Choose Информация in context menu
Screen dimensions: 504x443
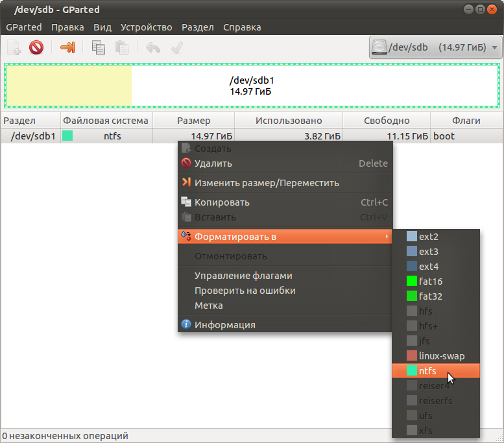pos(285,325)
